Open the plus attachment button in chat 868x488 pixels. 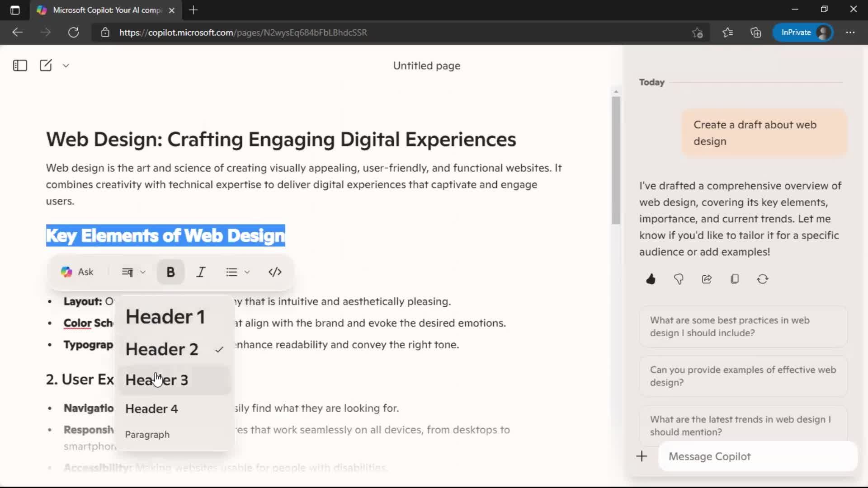(642, 456)
